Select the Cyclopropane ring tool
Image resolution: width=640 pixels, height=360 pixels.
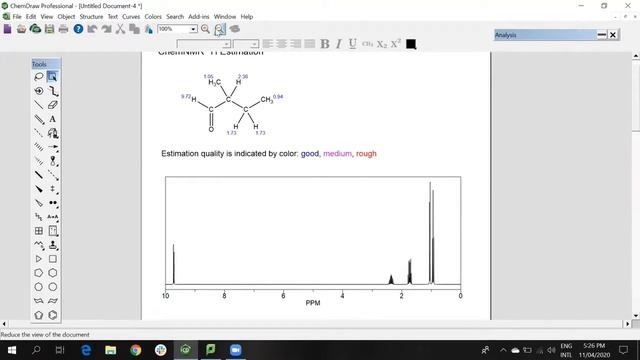pyautogui.click(x=39, y=259)
